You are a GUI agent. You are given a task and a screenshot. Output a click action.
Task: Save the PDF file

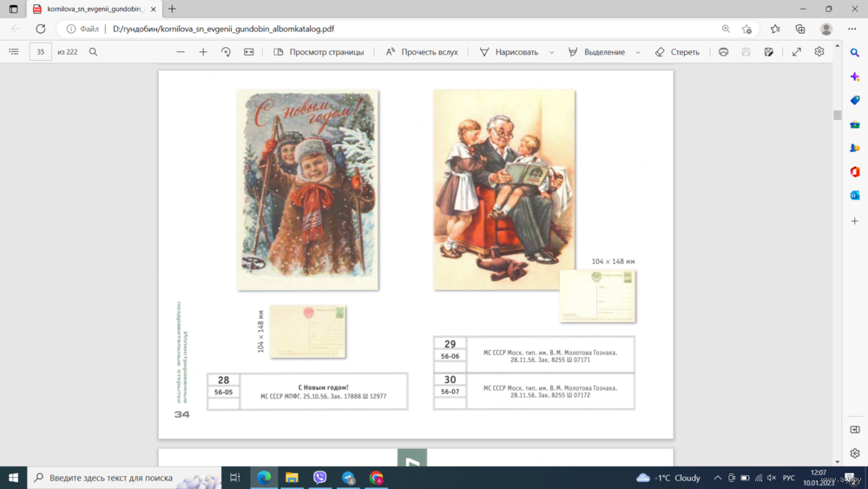point(746,51)
